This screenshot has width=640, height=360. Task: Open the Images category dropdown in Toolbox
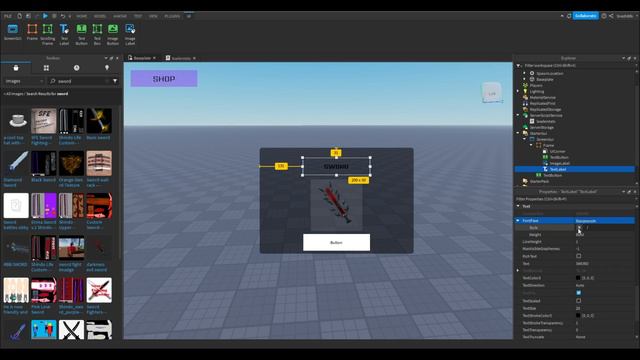pyautogui.click(x=24, y=81)
